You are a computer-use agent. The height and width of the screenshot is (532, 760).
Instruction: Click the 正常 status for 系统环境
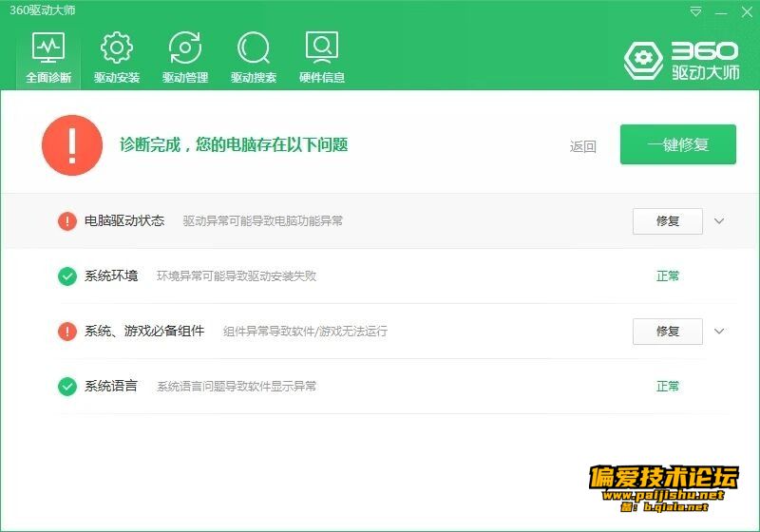tap(668, 276)
